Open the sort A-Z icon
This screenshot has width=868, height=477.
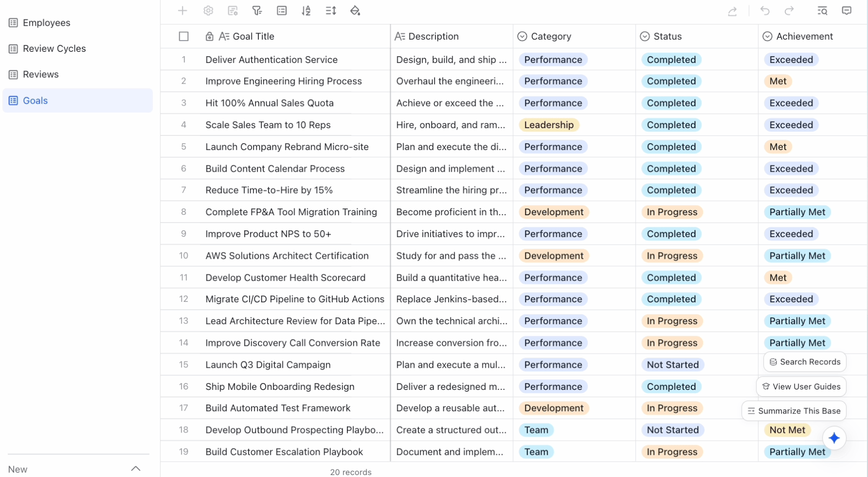pyautogui.click(x=306, y=11)
